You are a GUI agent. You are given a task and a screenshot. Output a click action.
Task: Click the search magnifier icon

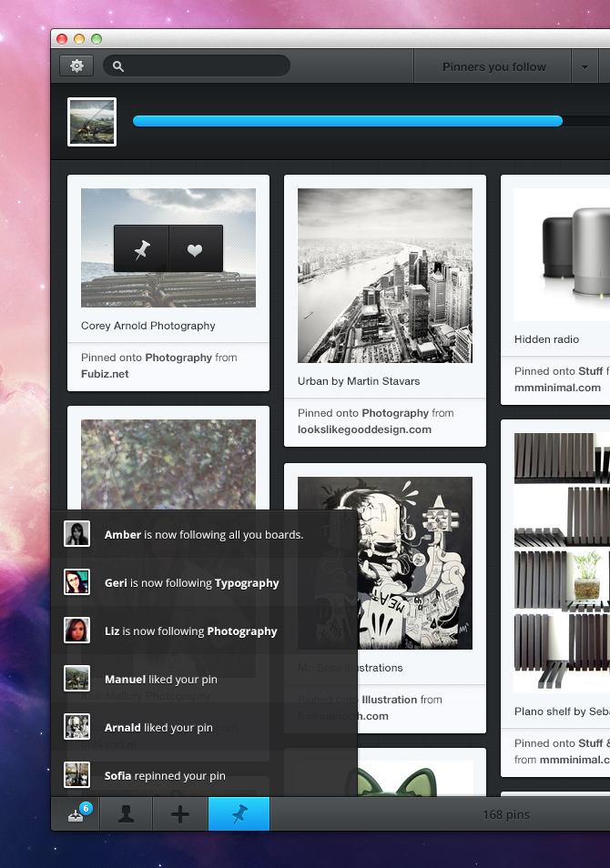tap(118, 66)
